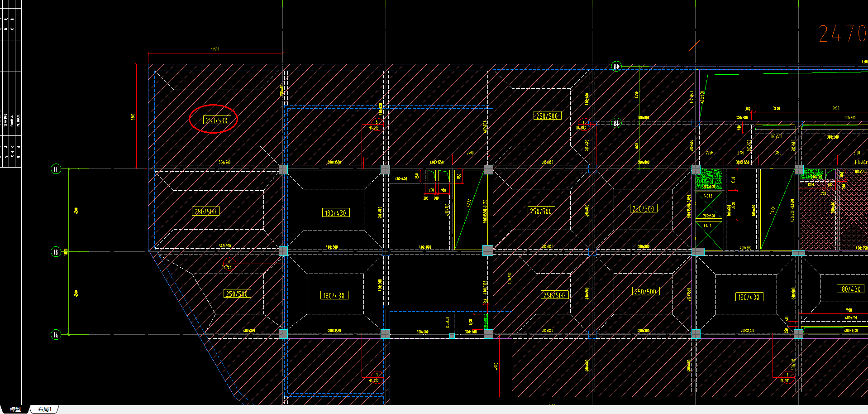Switch to the 模型 model tab
Screen dimensions: 868x414
pyautogui.click(x=15, y=409)
